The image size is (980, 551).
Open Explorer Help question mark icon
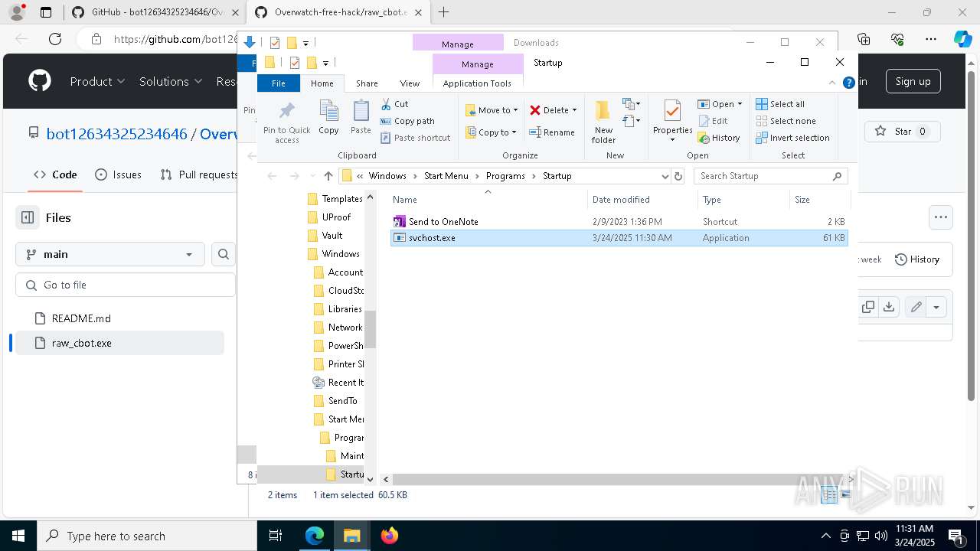[x=848, y=83]
